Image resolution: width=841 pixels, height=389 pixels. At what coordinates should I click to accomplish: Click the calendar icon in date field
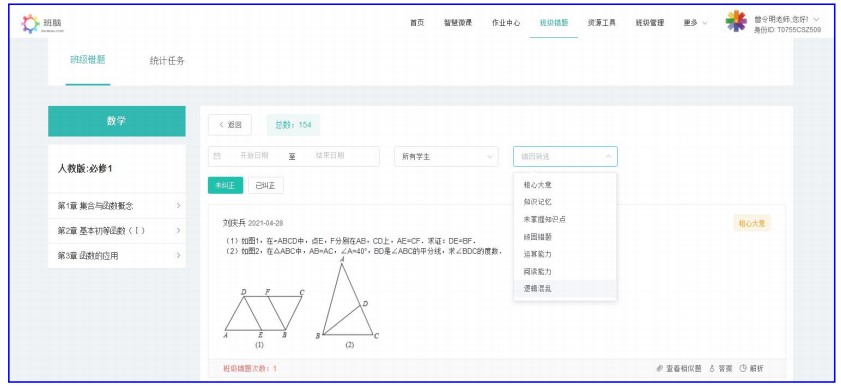217,156
